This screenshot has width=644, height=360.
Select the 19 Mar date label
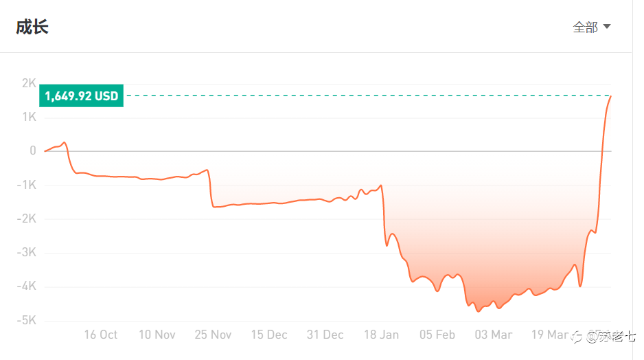[549, 335]
